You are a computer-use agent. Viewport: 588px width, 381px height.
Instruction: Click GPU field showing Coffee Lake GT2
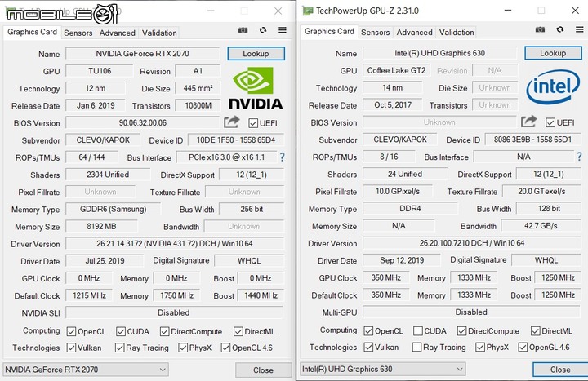pyautogui.click(x=396, y=70)
